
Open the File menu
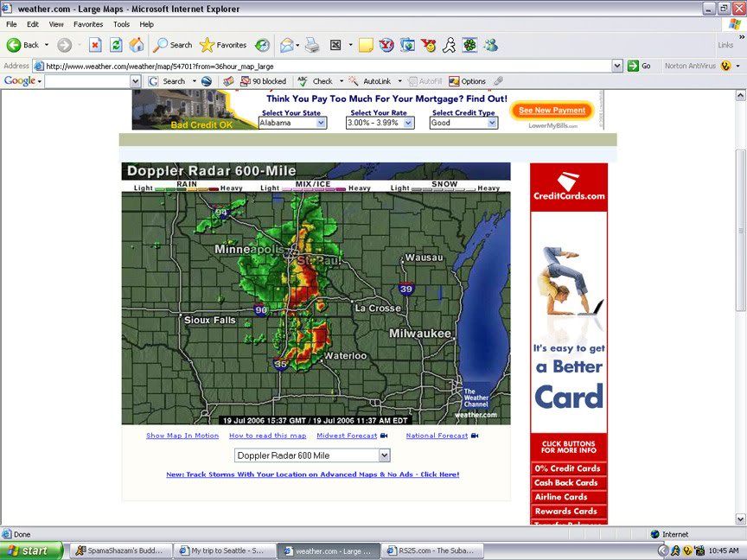pos(11,24)
